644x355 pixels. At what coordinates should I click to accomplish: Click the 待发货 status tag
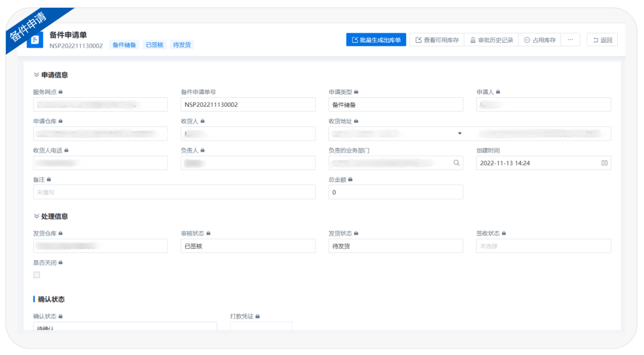coord(182,45)
